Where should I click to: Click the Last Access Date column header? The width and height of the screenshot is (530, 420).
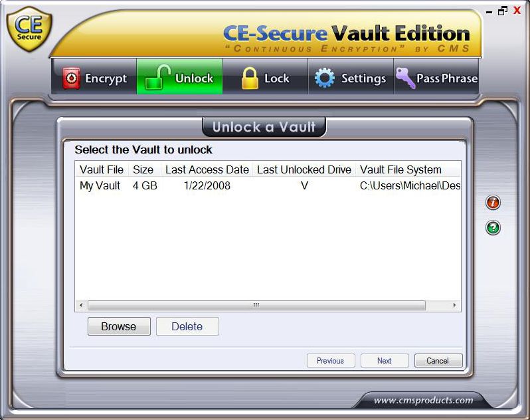click(x=207, y=169)
